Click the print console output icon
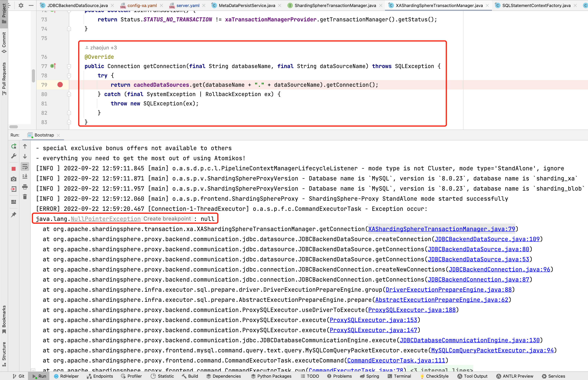Screen dimensions: 588x380 tap(25, 187)
